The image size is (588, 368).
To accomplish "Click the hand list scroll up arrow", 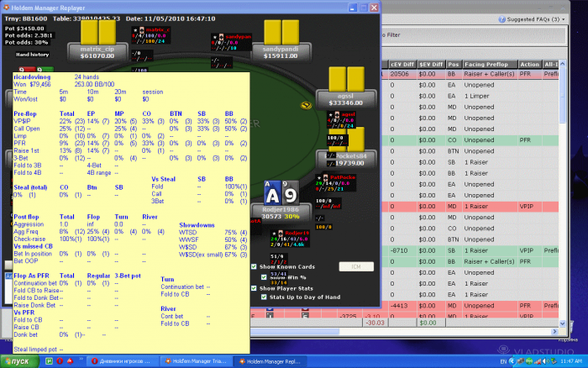I will [x=562, y=64].
